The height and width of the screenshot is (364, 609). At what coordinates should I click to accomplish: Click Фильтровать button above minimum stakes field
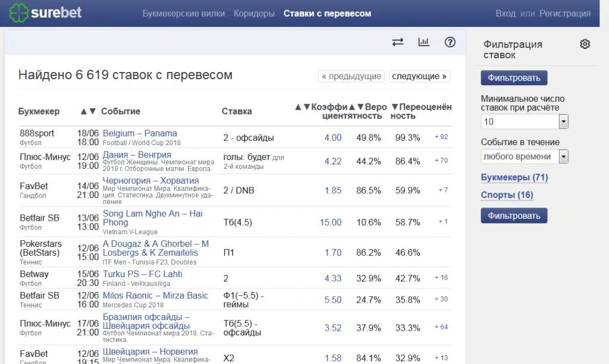click(x=514, y=78)
